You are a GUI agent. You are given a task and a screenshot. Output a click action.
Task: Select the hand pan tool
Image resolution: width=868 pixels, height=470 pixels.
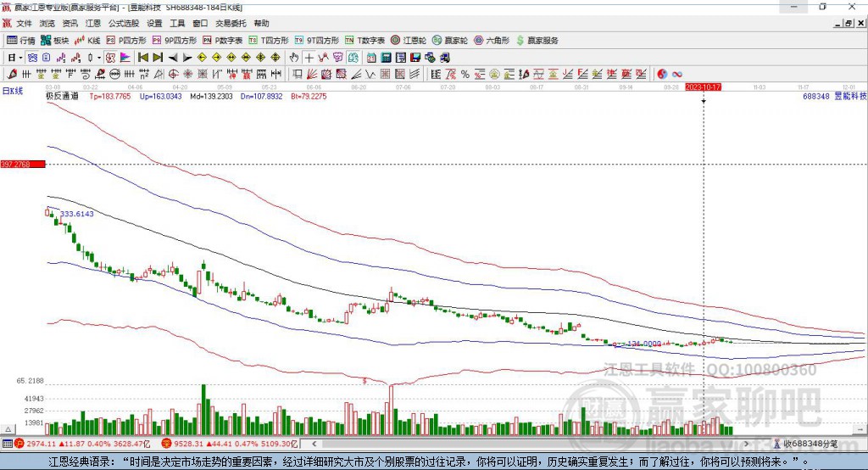coord(294,58)
